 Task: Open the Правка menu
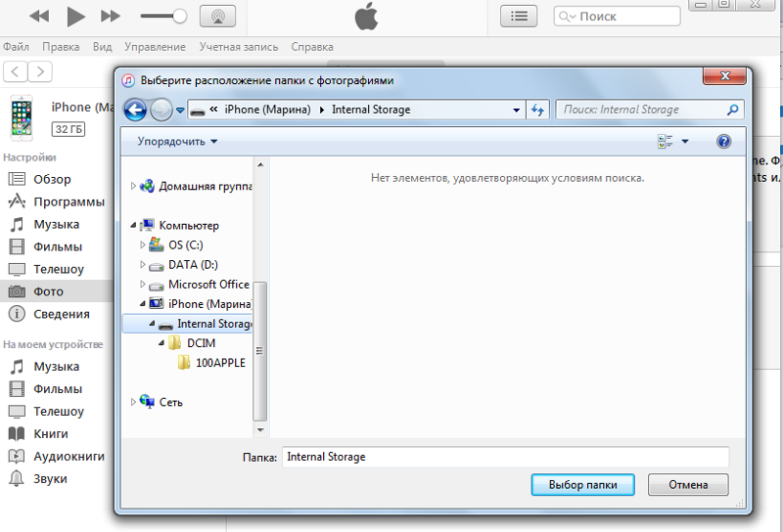[x=61, y=47]
